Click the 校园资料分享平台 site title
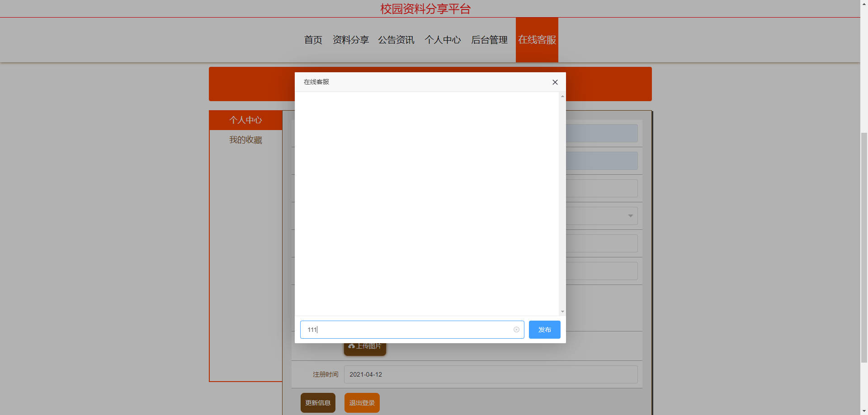 click(425, 9)
